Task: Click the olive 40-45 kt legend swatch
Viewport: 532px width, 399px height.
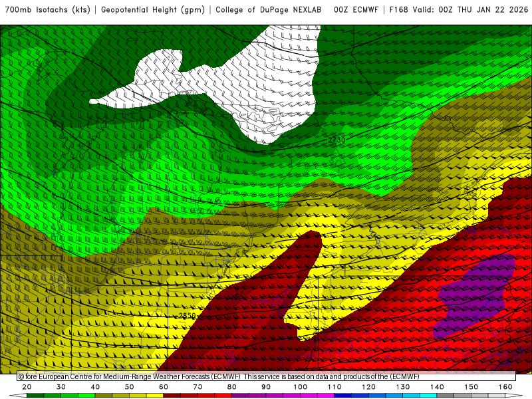Action: pyautogui.click(x=104, y=395)
